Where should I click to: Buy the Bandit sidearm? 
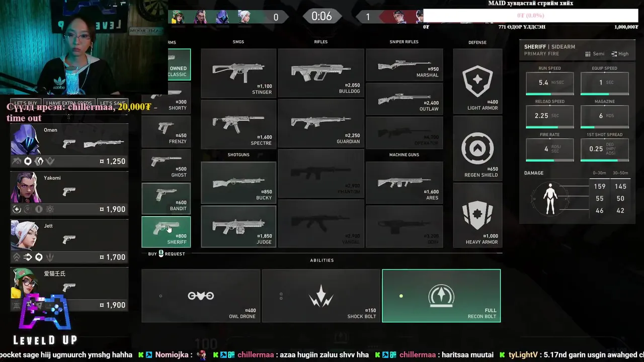coord(166,198)
